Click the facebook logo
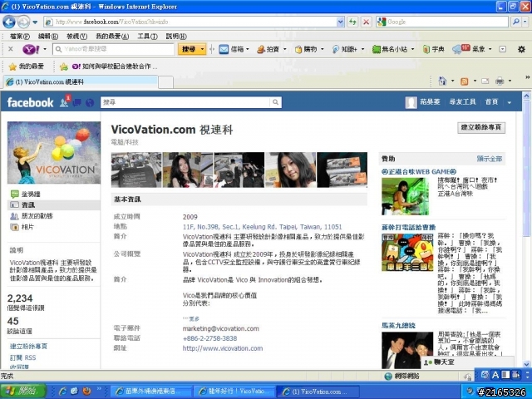The width and height of the screenshot is (532, 399). (30, 102)
